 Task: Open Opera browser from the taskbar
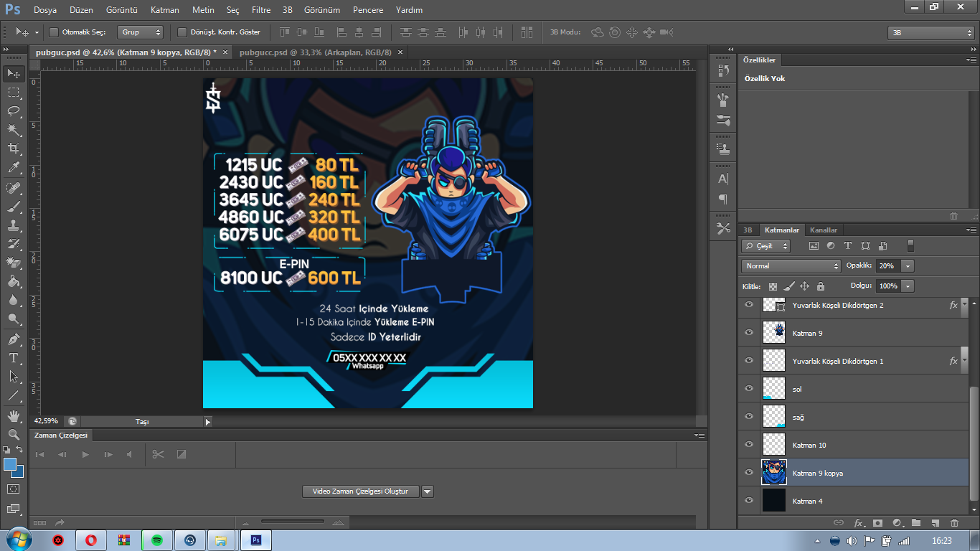[x=91, y=540]
